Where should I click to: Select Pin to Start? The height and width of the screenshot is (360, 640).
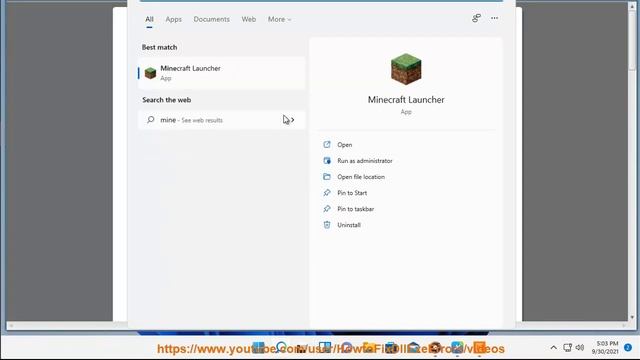point(352,193)
